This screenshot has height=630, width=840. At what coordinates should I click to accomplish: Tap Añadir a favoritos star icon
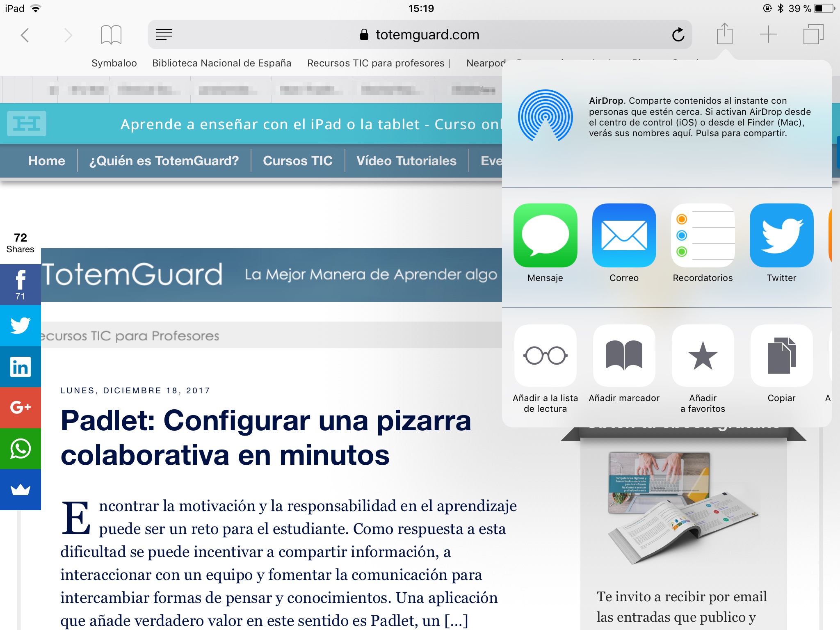pos(703,356)
